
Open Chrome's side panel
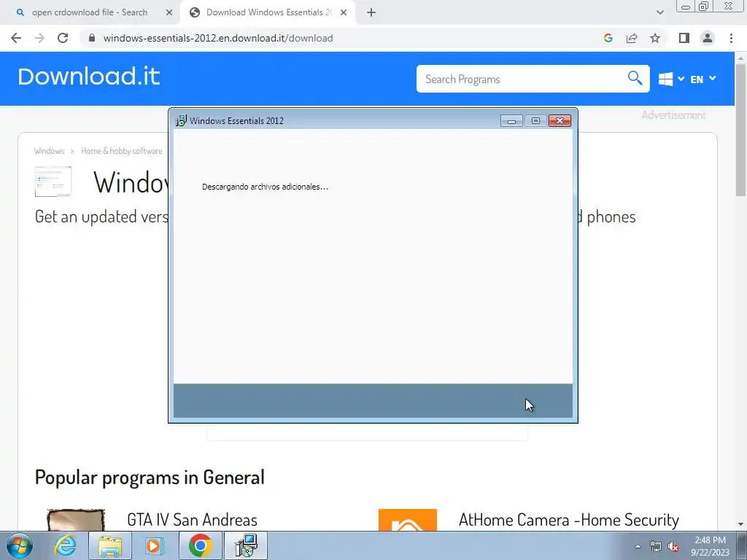[x=684, y=38]
